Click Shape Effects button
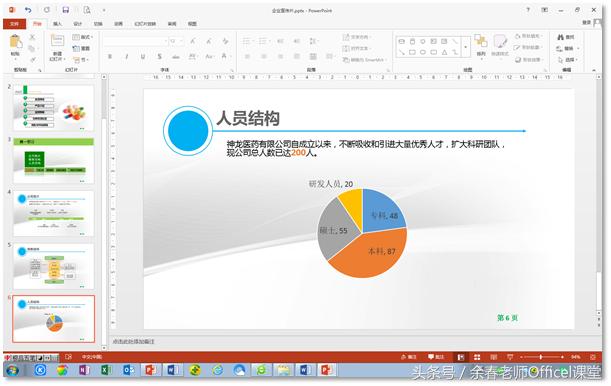The width and height of the screenshot is (611, 386). [x=529, y=60]
